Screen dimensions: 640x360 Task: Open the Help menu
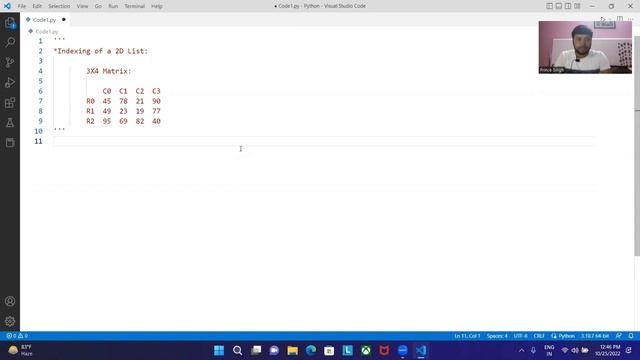coord(157,6)
